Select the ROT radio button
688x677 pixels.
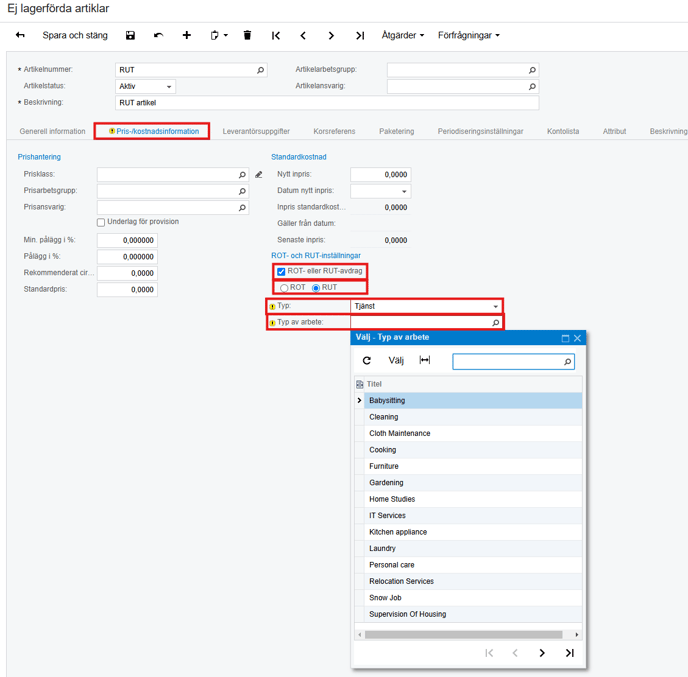[285, 288]
